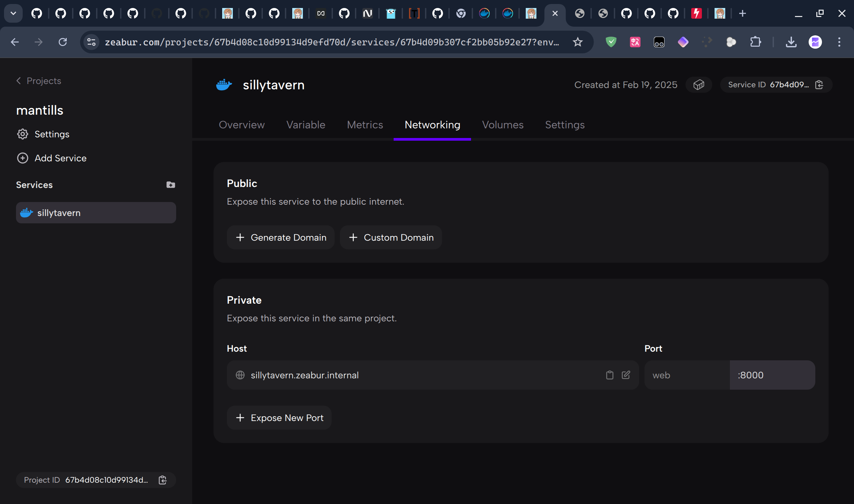Open the site information icon in address bar
Image resolution: width=854 pixels, height=504 pixels.
click(x=91, y=42)
